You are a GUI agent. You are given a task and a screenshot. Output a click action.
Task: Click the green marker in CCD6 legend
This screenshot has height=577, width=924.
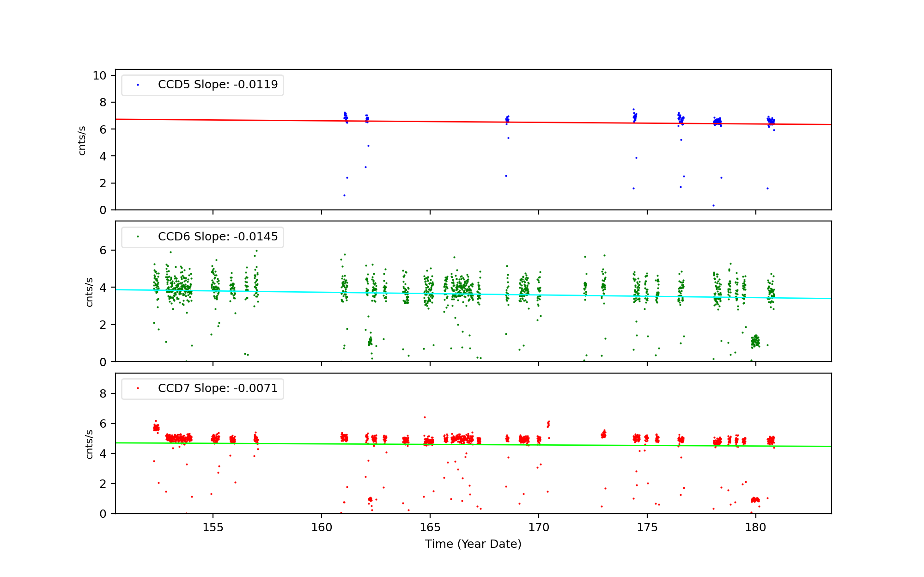(x=138, y=237)
